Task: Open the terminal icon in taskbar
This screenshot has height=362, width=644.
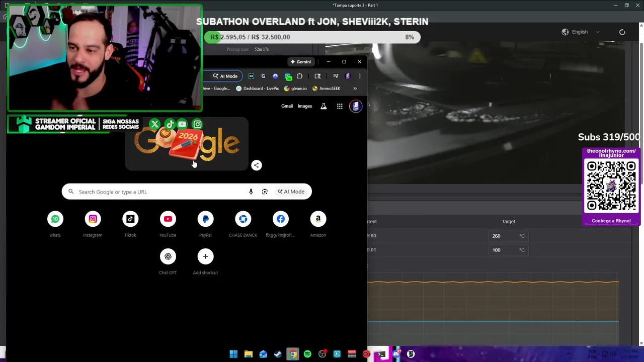Action: coord(381,354)
